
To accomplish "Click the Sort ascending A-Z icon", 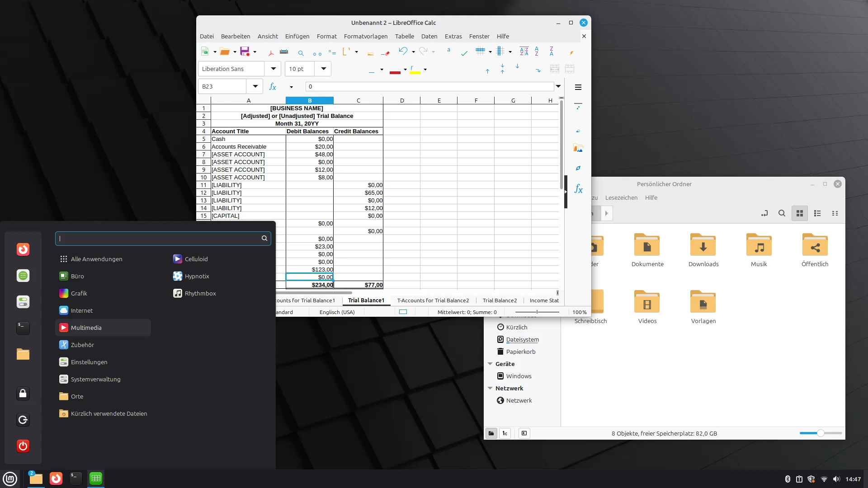I will click(x=537, y=52).
